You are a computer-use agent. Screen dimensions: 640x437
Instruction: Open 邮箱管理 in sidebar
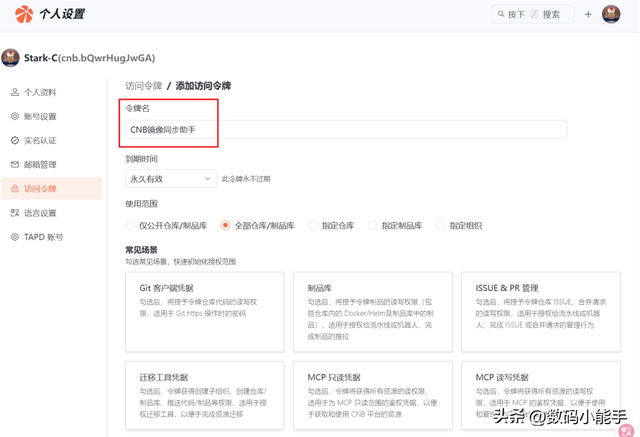click(51, 164)
